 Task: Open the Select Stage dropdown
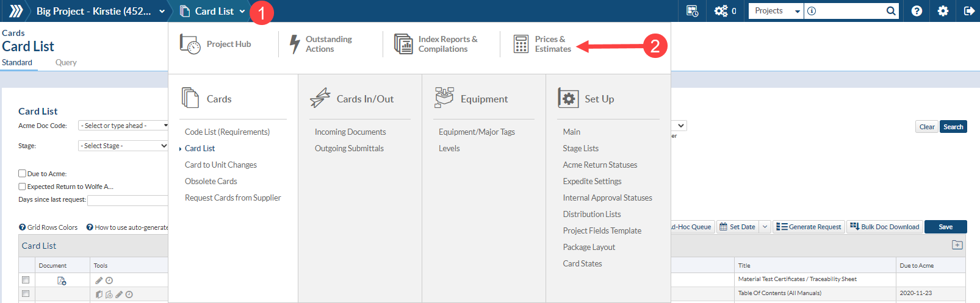tap(123, 146)
